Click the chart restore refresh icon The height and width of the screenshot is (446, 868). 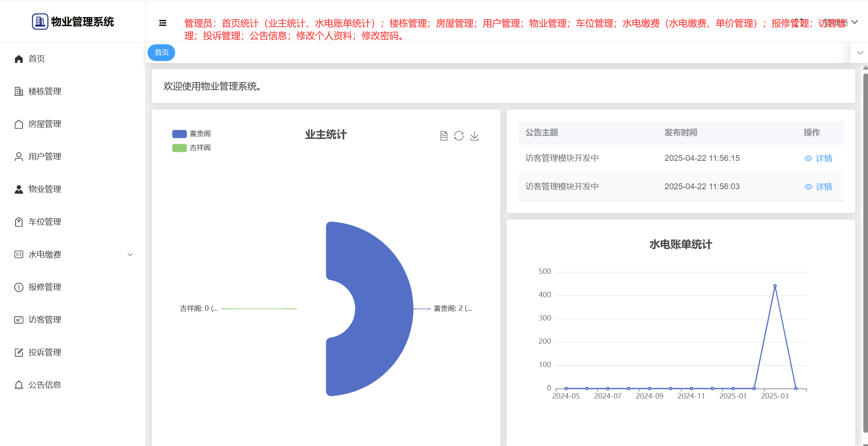459,136
